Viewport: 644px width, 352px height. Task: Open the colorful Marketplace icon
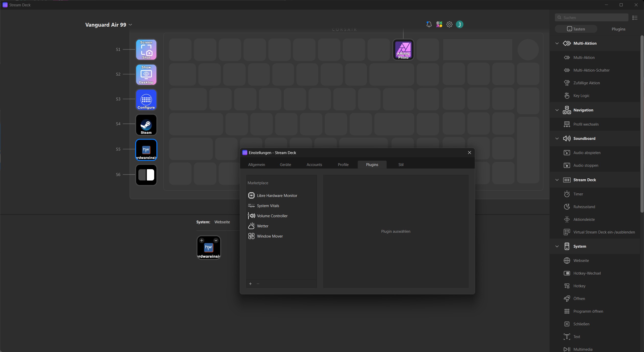pyautogui.click(x=439, y=24)
